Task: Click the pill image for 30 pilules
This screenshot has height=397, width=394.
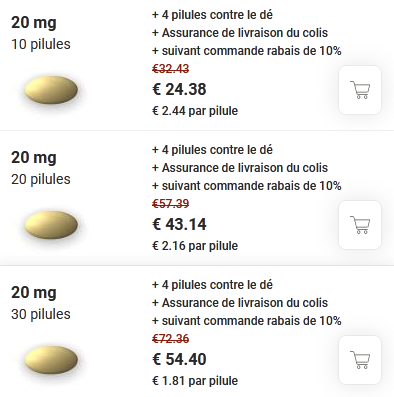Action: click(51, 360)
